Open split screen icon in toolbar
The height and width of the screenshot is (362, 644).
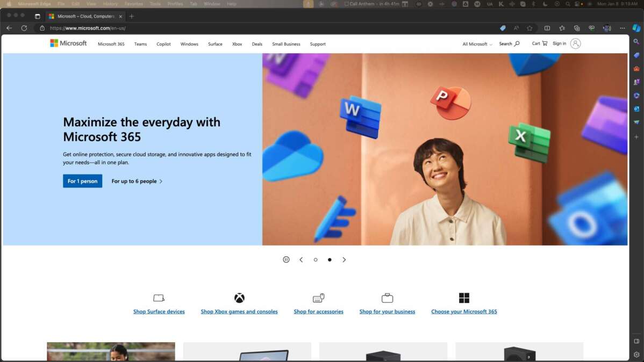point(547,28)
